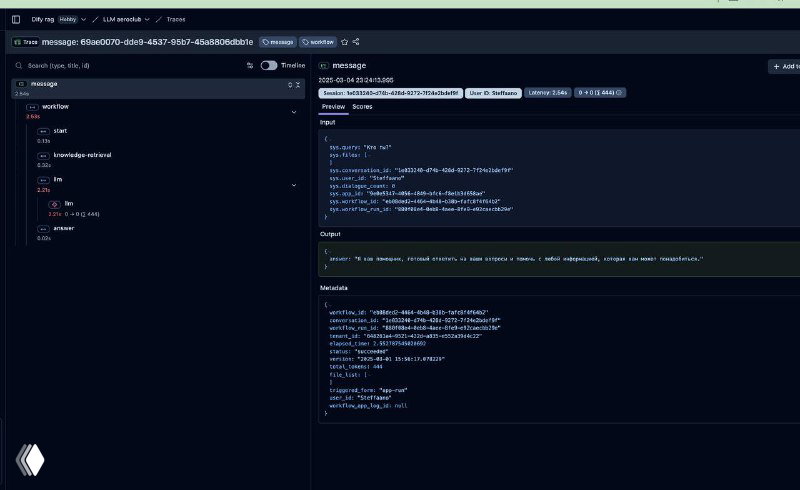800x490 pixels.
Task: Click the timestamp 2025-03-04 23:24:13
Action: (x=356, y=80)
